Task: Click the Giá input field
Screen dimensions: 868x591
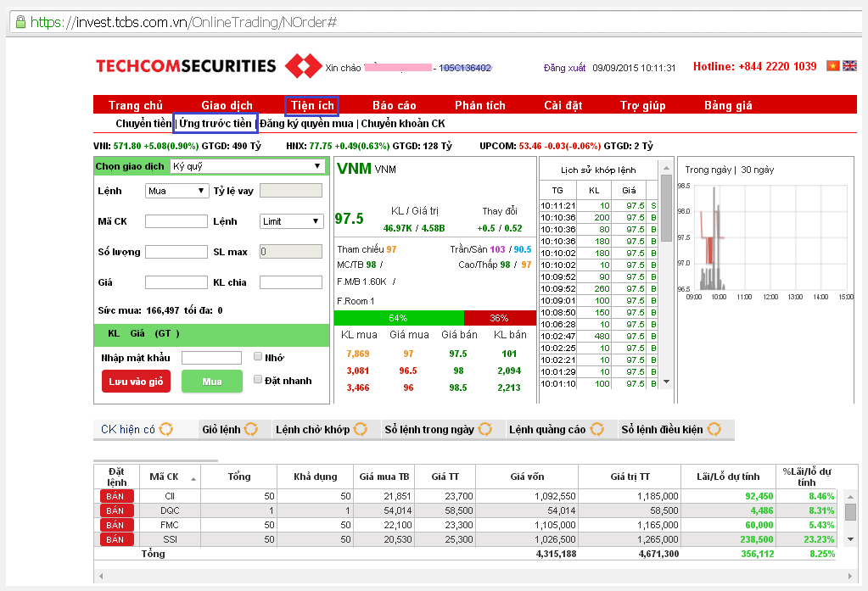Action: tap(176, 282)
